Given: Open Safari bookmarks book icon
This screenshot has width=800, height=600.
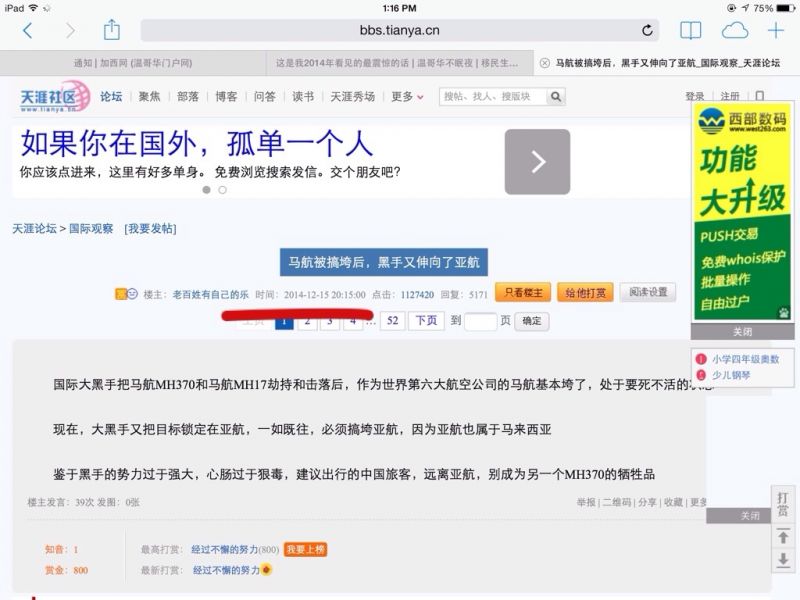Looking at the screenshot, I should (x=691, y=31).
